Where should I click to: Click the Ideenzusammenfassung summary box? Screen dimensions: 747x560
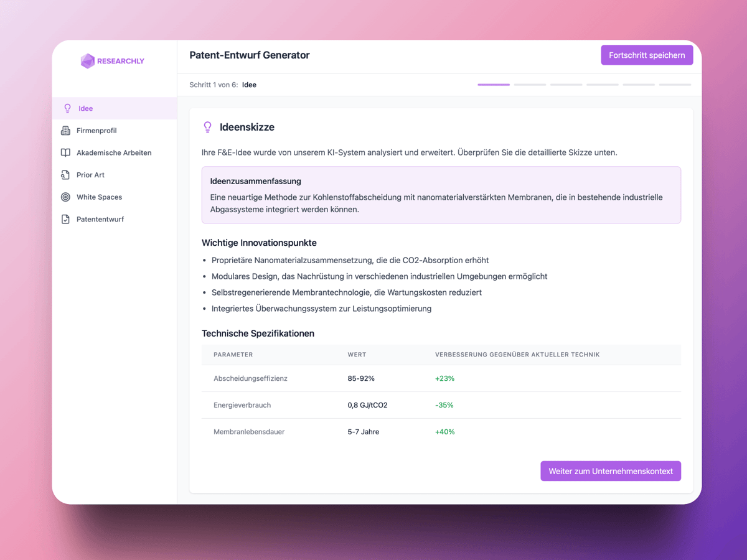tap(441, 195)
